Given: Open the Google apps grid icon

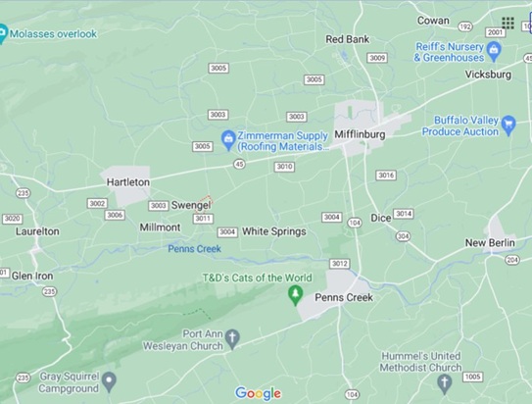Looking at the screenshot, I should coord(508,24).
